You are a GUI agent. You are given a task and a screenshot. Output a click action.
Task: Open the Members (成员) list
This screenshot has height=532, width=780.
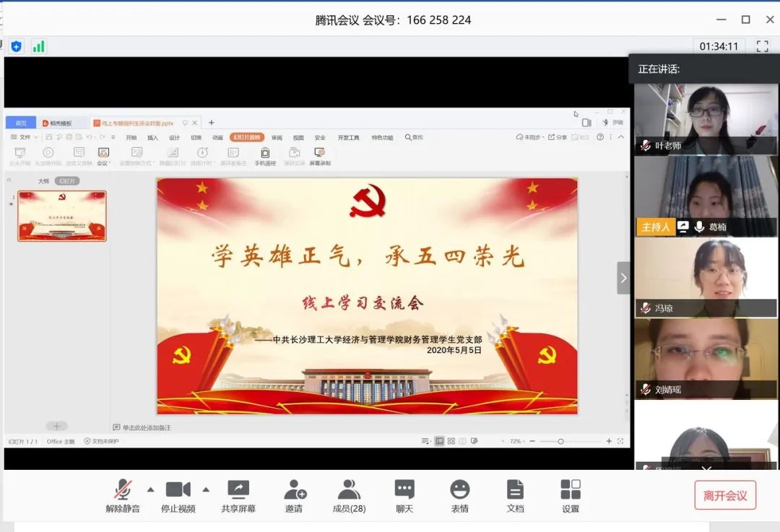pos(349,490)
